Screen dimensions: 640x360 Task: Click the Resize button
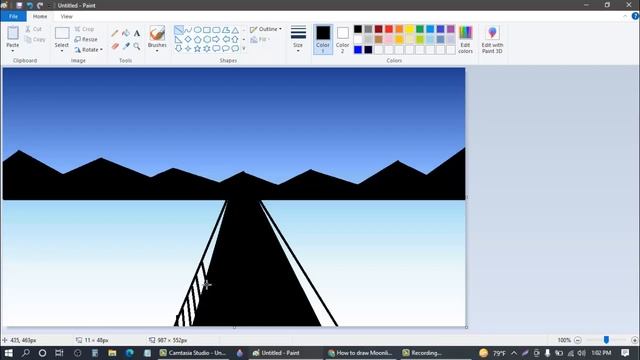pyautogui.click(x=86, y=40)
